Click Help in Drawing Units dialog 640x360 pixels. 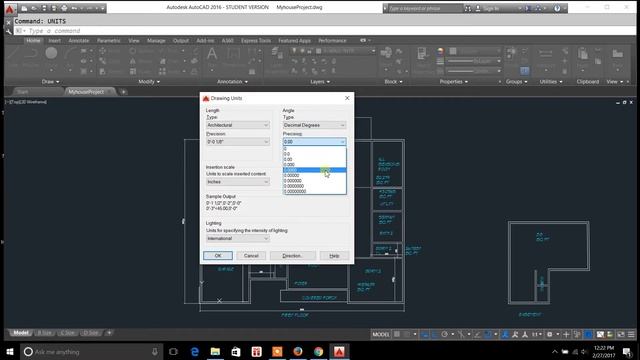click(x=334, y=256)
